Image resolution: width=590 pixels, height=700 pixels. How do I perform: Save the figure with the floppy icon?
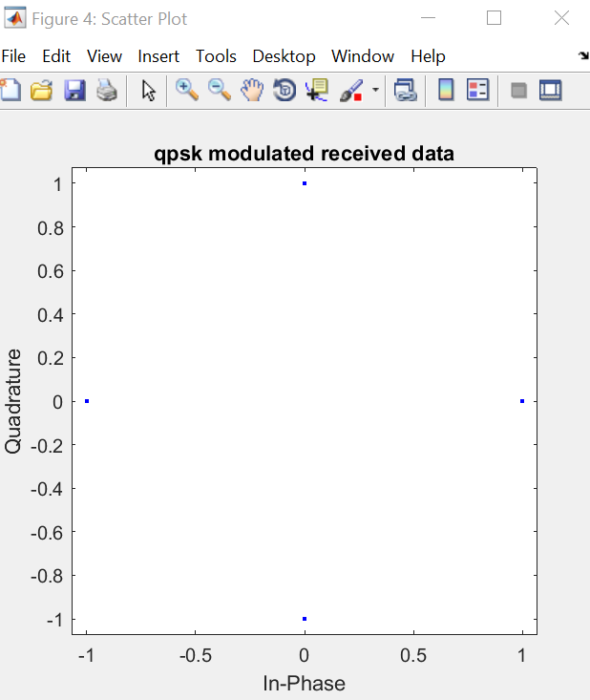point(74,90)
